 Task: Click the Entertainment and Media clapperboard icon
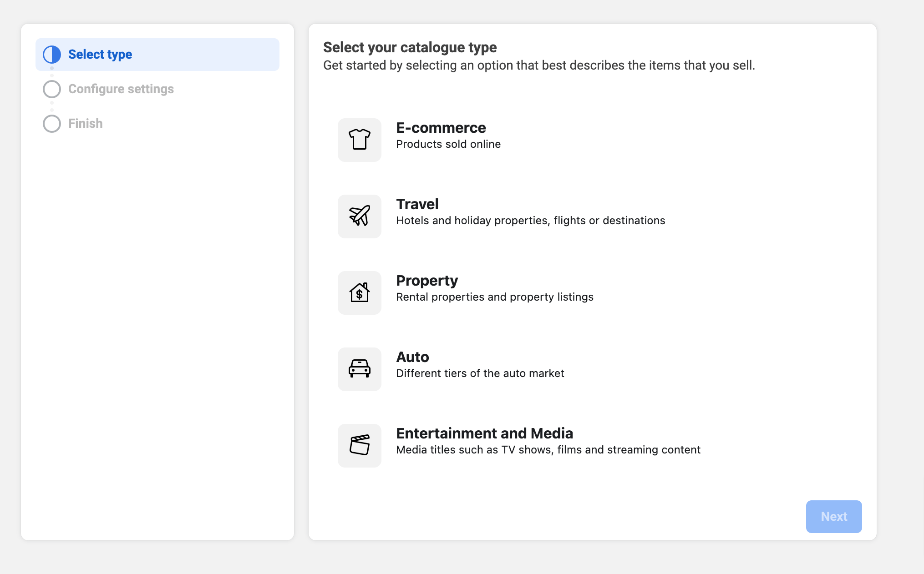point(360,445)
